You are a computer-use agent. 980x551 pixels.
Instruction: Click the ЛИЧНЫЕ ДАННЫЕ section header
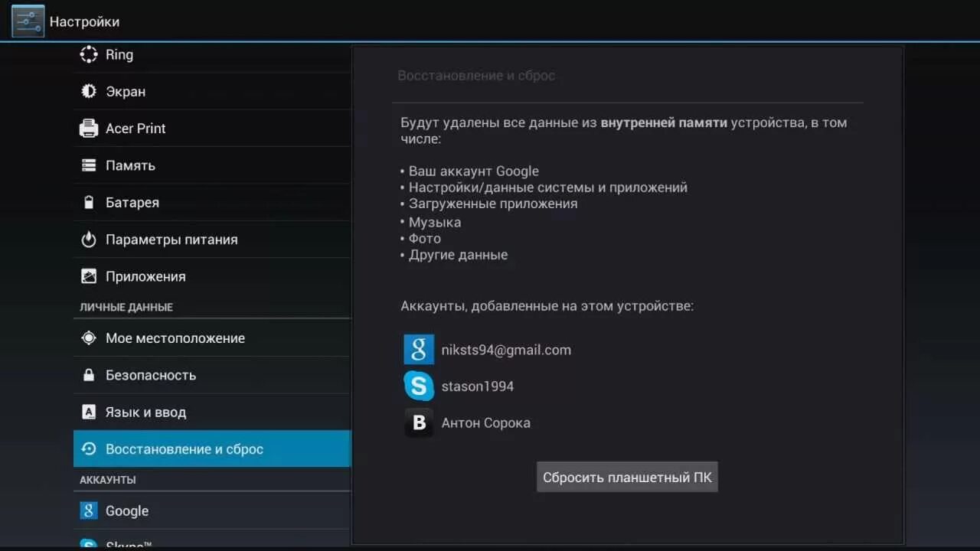tap(126, 307)
